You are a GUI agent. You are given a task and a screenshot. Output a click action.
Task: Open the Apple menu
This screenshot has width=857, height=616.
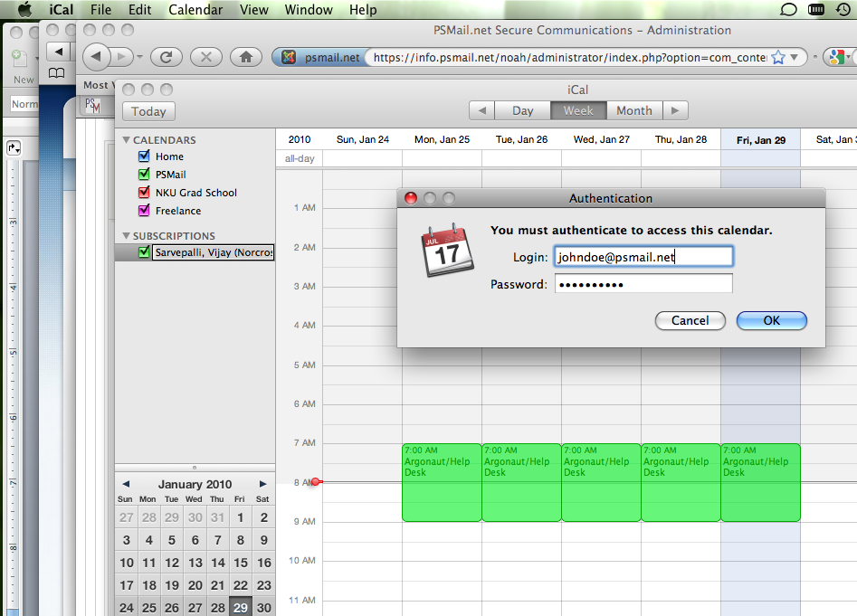point(25,9)
